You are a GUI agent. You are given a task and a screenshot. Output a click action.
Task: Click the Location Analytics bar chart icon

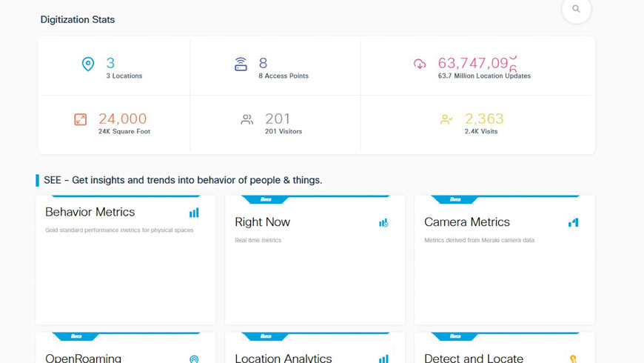pos(383,359)
